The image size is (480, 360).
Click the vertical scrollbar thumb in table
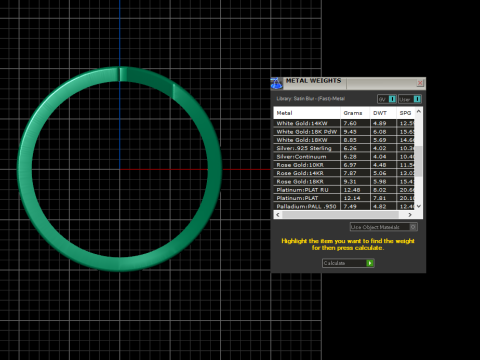coord(419,161)
